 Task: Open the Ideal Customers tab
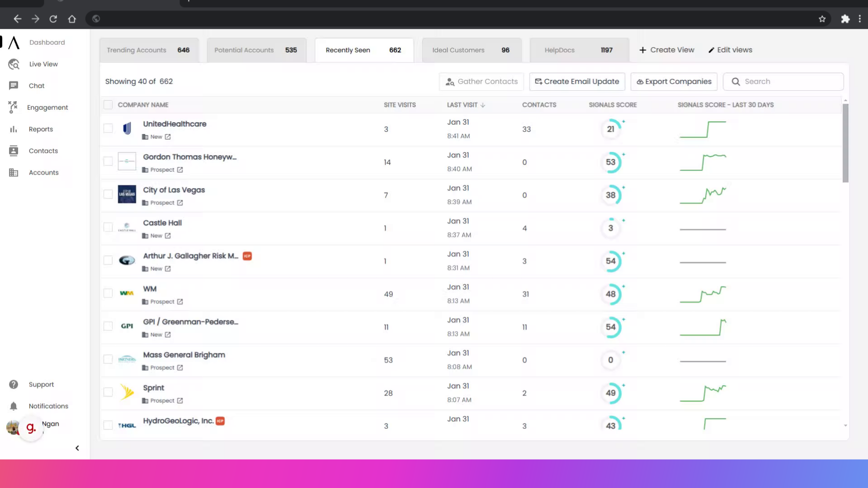coord(471,50)
